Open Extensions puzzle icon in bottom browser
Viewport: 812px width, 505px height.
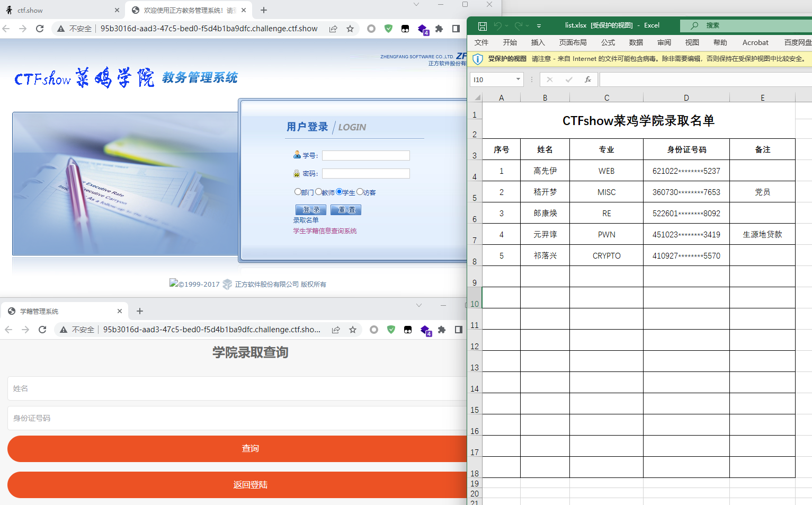tap(442, 330)
